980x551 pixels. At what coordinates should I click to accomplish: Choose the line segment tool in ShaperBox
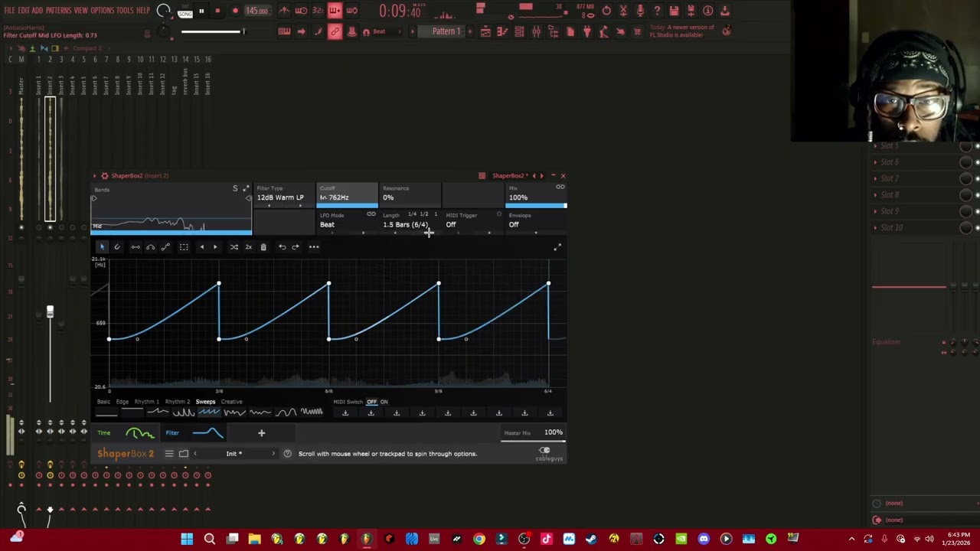pos(136,246)
